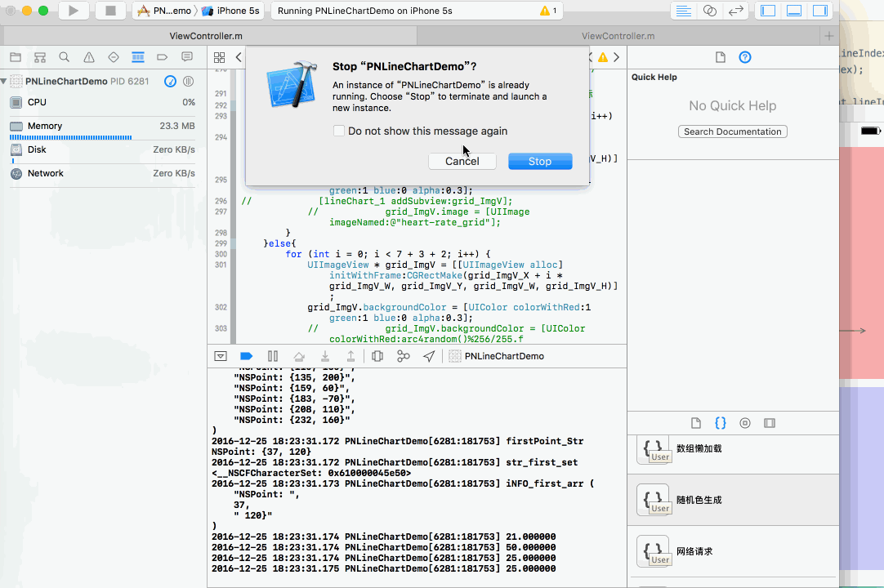The width and height of the screenshot is (884, 588).
Task: Hide the debug area with the toggle
Action: [221, 356]
